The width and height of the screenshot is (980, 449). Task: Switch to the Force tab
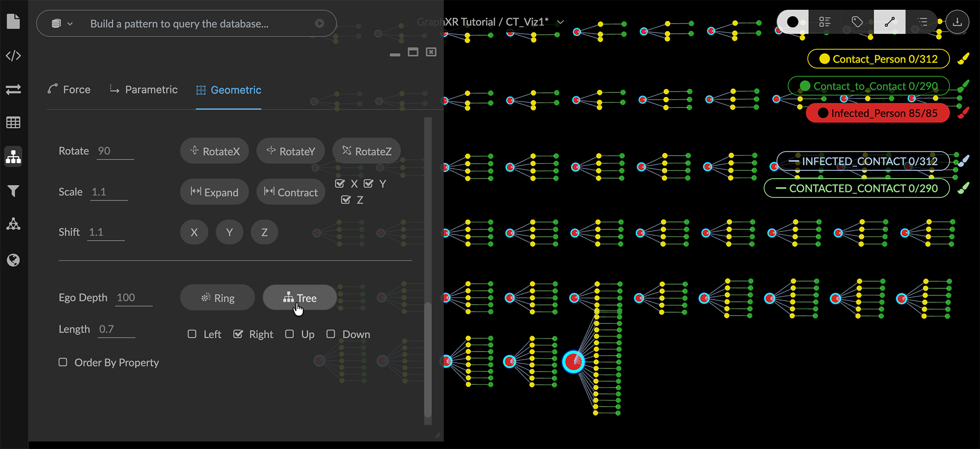coord(69,90)
